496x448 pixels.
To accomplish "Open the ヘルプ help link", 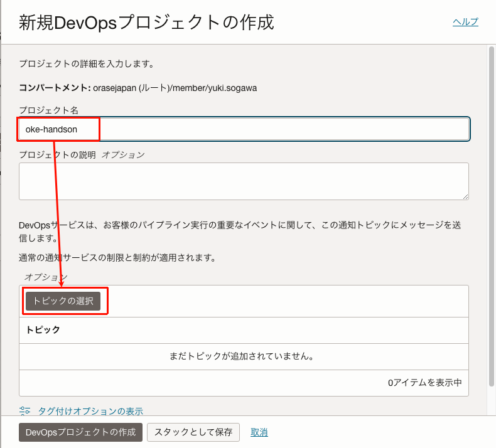I will (x=465, y=22).
